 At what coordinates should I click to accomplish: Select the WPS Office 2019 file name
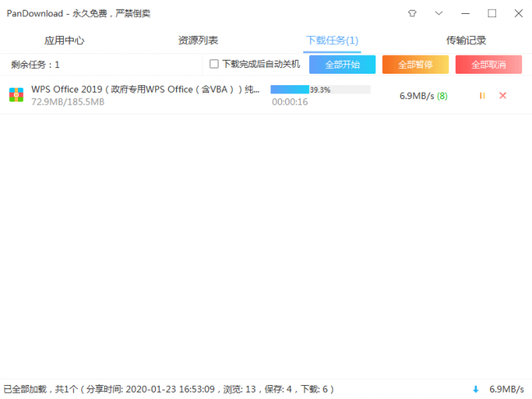145,89
